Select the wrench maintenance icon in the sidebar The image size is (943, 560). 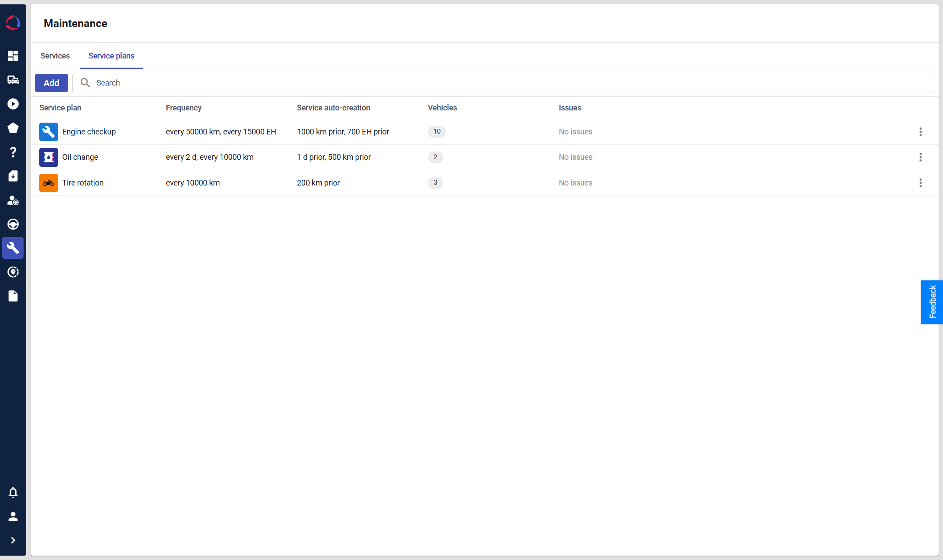point(13,248)
